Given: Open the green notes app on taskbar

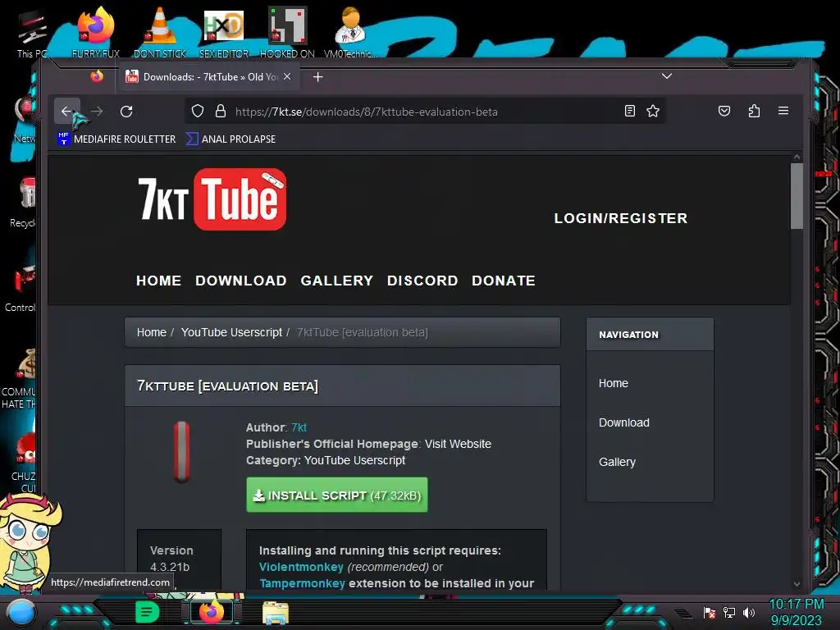Looking at the screenshot, I should point(147,612).
